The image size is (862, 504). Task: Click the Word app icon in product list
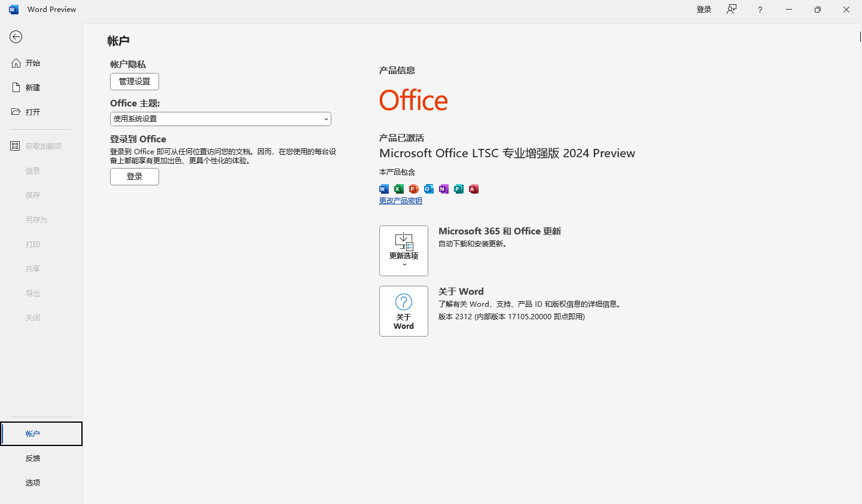click(x=384, y=189)
